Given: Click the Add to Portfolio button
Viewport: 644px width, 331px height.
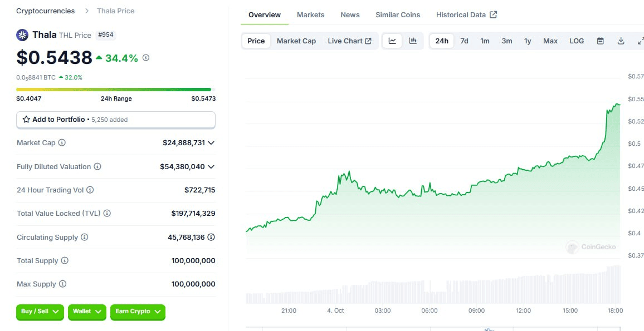Looking at the screenshot, I should click(x=116, y=120).
